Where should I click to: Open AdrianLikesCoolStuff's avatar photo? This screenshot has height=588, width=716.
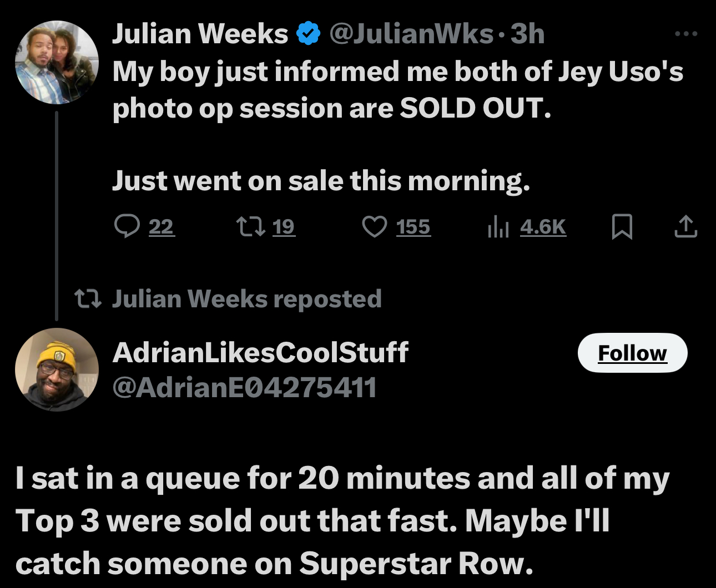coord(57,369)
